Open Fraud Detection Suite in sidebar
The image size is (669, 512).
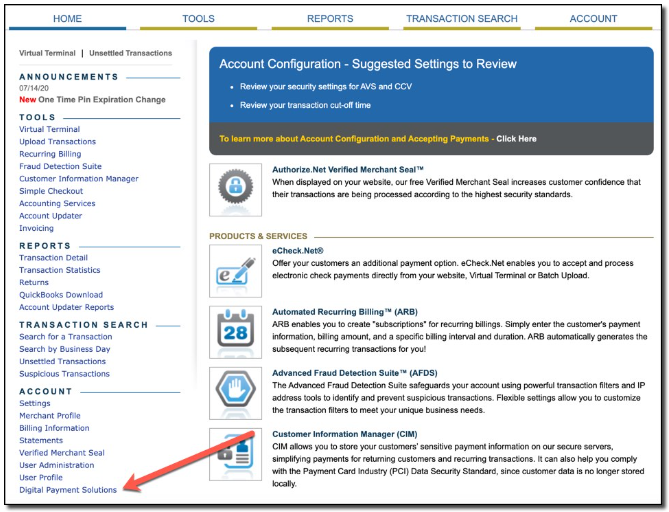[61, 166]
